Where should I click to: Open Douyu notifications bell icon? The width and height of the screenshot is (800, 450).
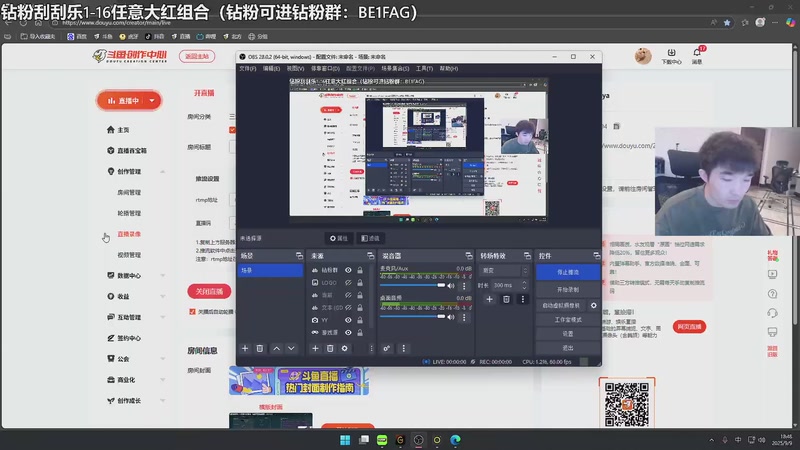[697, 55]
